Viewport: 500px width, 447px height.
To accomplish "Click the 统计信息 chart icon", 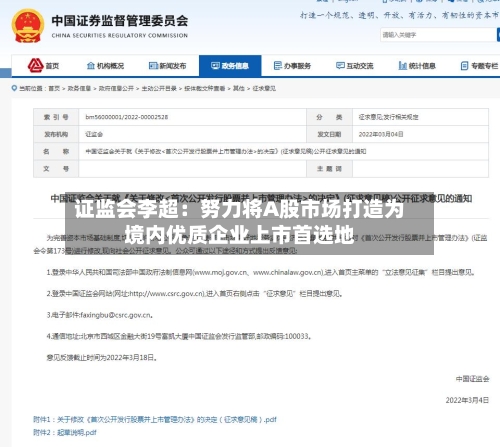I will pos(403,66).
